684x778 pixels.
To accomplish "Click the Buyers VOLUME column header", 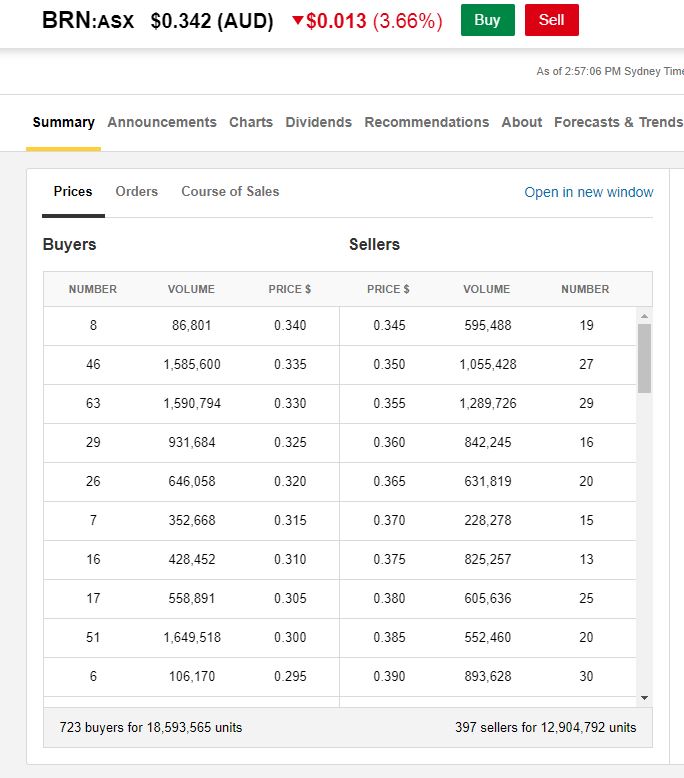I will pos(191,289).
